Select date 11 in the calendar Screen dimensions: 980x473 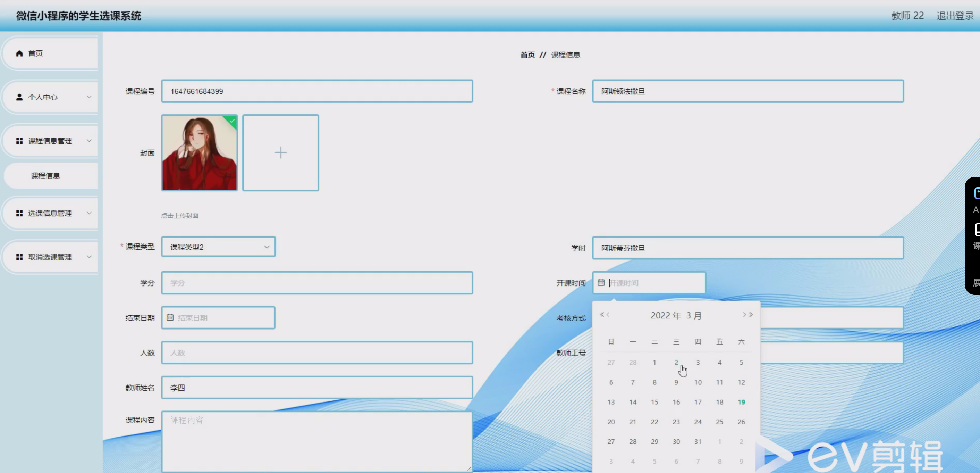[719, 382]
